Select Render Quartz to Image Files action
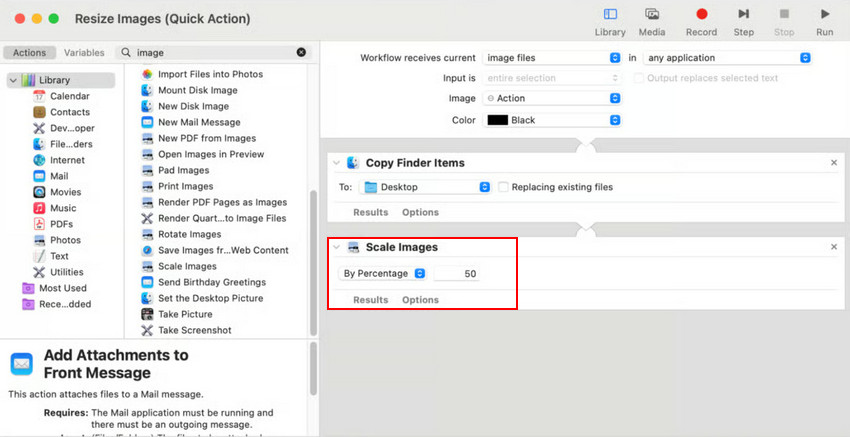Image resolution: width=850 pixels, height=437 pixels. click(x=213, y=218)
